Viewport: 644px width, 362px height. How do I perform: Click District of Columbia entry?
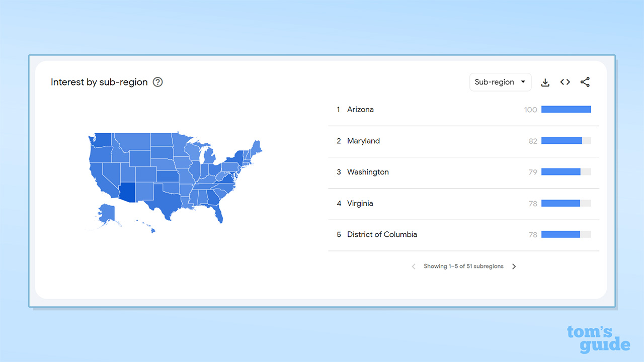(x=382, y=234)
